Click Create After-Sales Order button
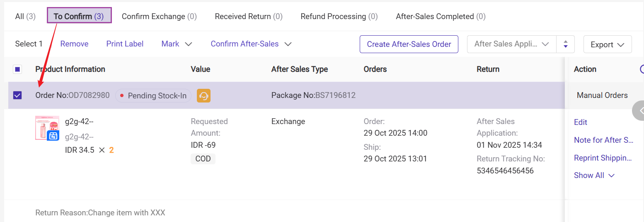This screenshot has height=222, width=644. coord(409,44)
